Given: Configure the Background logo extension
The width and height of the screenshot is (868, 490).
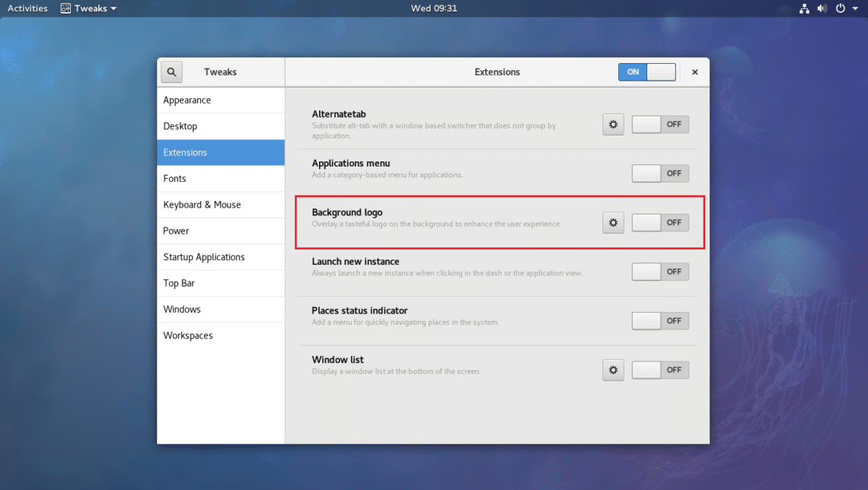Looking at the screenshot, I should 613,222.
